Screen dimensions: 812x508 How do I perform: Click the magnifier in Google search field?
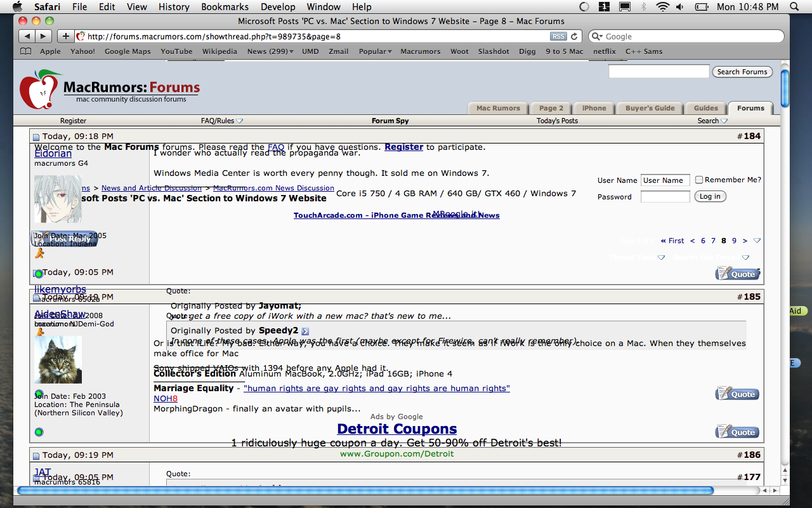coord(597,36)
